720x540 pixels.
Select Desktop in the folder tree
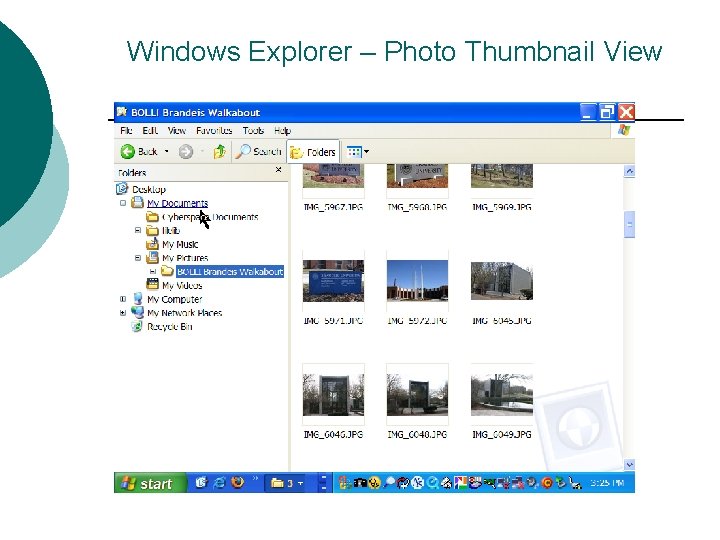click(149, 190)
